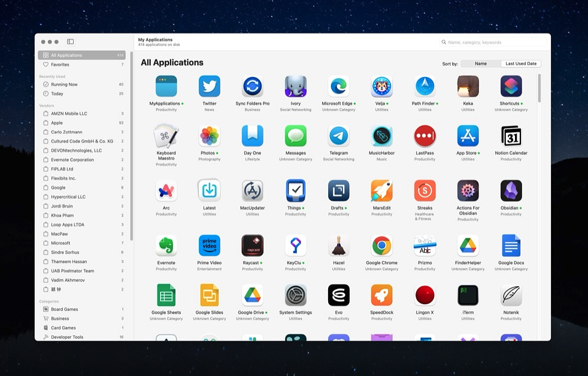Click the main app grid scrollbar
588x376 pixels.
click(539, 88)
